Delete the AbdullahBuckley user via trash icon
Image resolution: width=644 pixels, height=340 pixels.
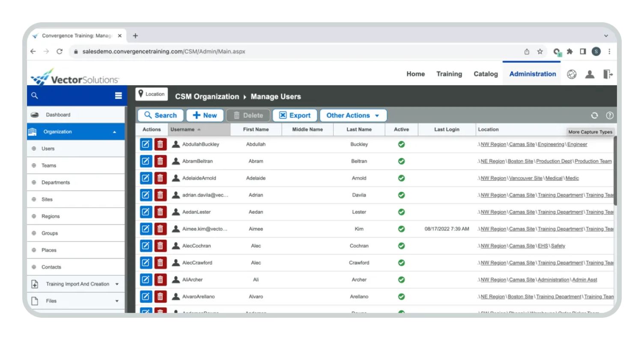(160, 144)
